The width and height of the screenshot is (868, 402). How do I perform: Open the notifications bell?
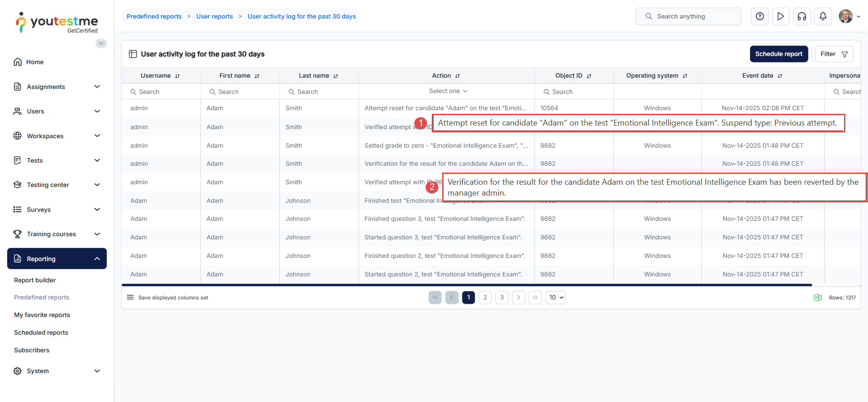823,16
